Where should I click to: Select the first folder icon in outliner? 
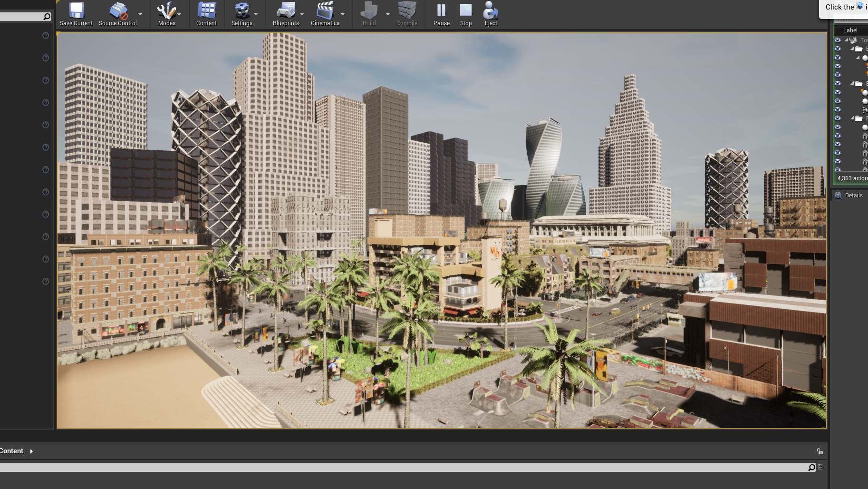pos(859,49)
